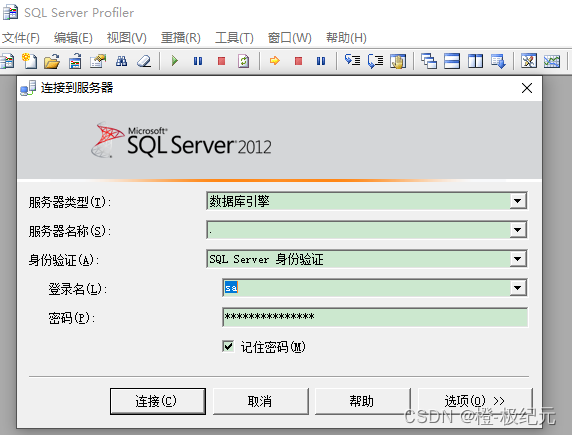The width and height of the screenshot is (572, 435).
Task: Click the binoculars Find icon
Action: [121, 61]
